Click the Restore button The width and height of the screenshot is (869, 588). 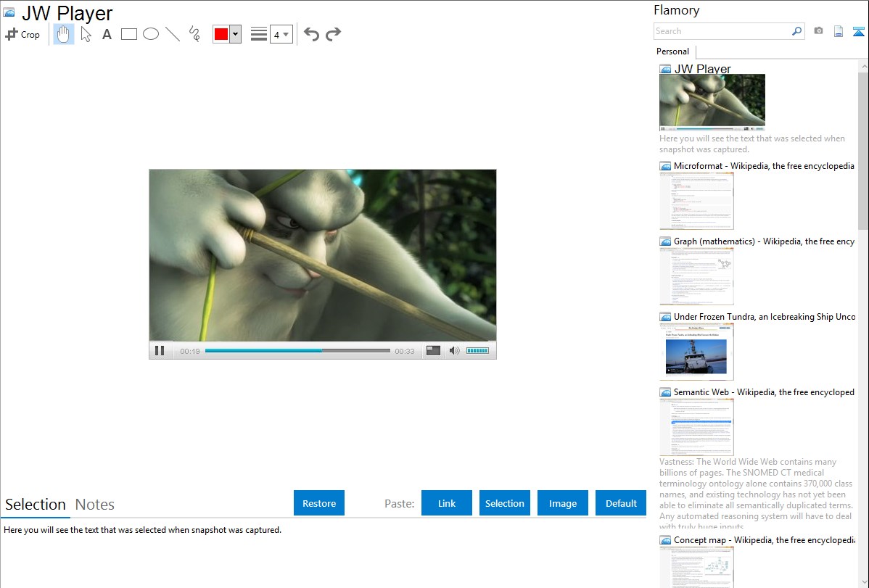coord(319,502)
